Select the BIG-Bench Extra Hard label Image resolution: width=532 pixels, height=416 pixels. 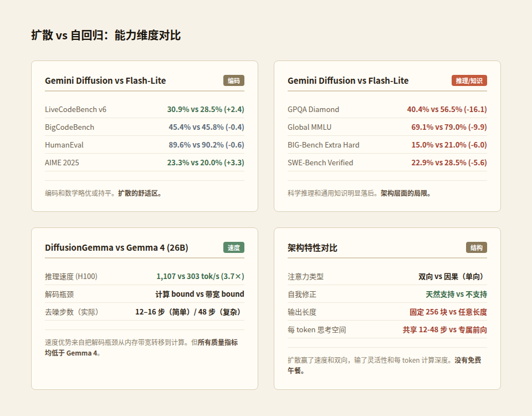[x=323, y=145]
